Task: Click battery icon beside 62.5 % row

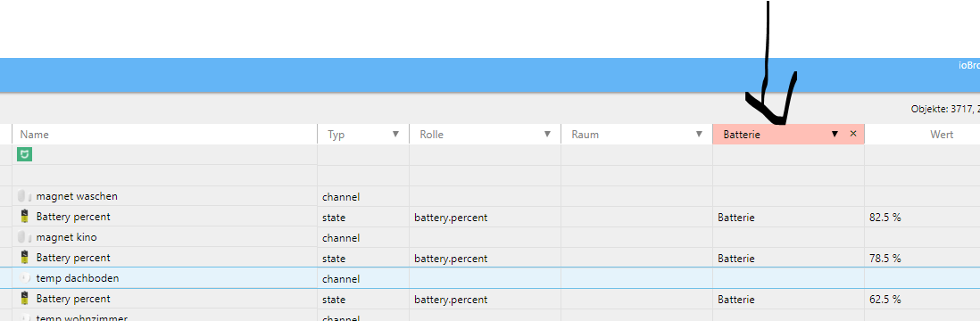Action: pyautogui.click(x=24, y=299)
